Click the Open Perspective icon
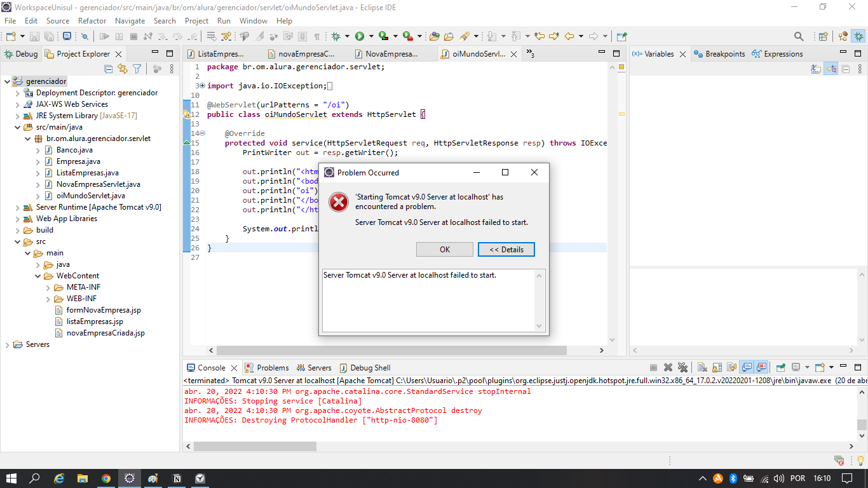 823,36
